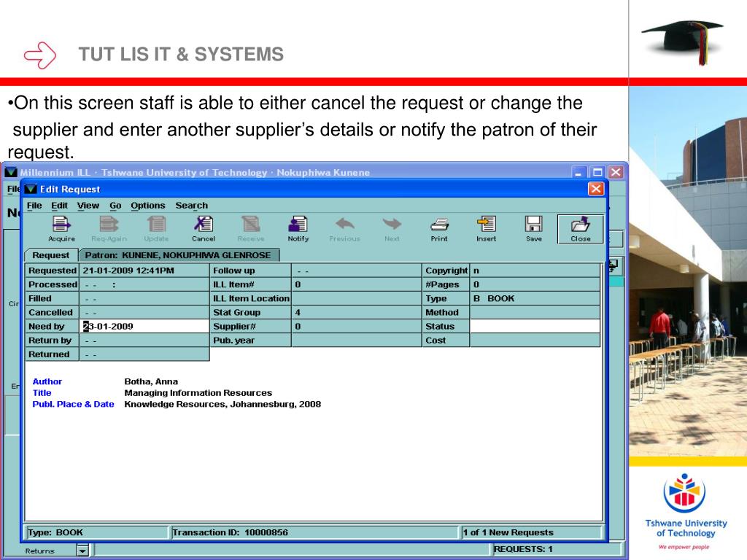Notify the patron using Notify icon
This screenshot has width=747, height=560.
298,228
